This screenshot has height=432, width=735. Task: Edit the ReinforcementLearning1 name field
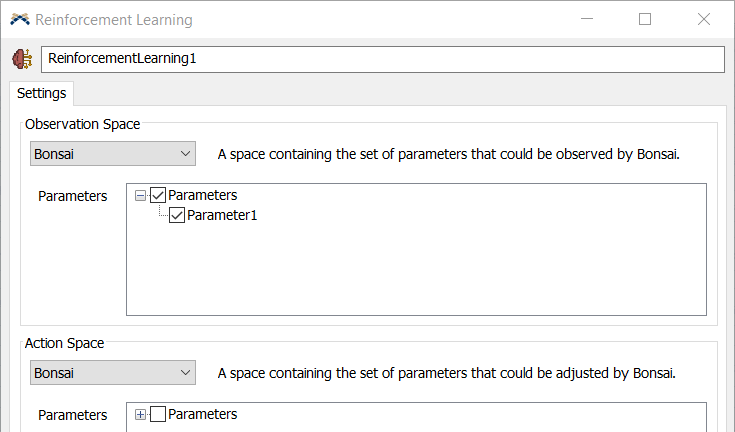tap(383, 59)
